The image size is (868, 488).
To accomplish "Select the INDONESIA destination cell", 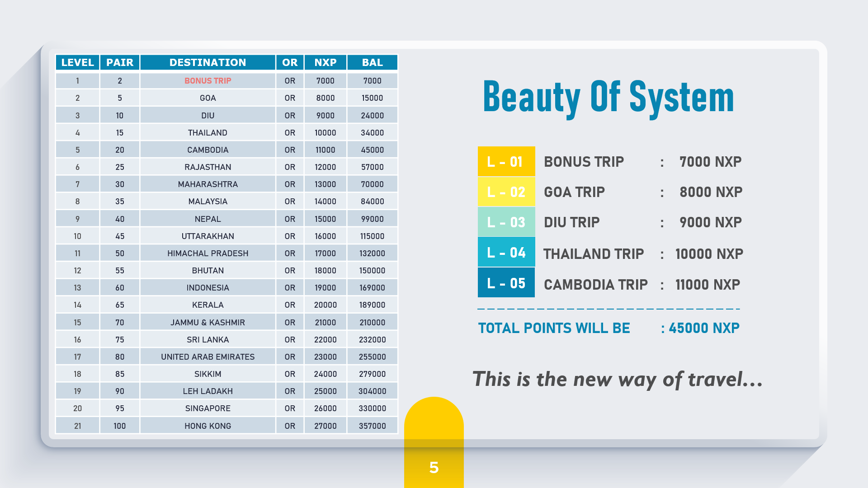I will coord(208,288).
